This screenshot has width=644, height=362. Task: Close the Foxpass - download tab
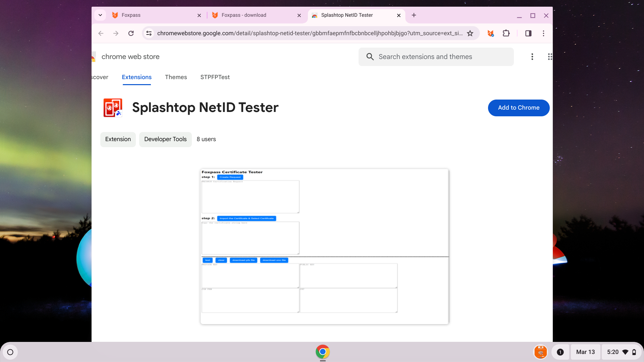click(x=299, y=15)
